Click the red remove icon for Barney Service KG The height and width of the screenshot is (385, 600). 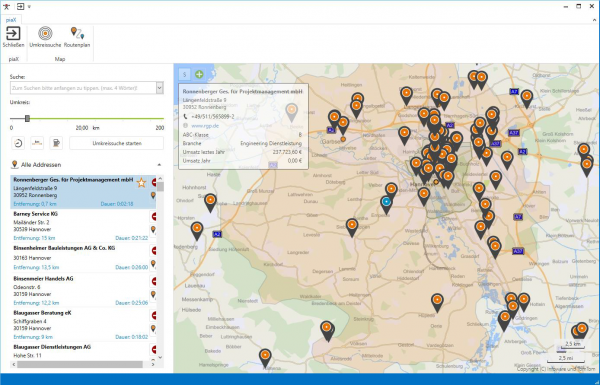[x=154, y=217]
